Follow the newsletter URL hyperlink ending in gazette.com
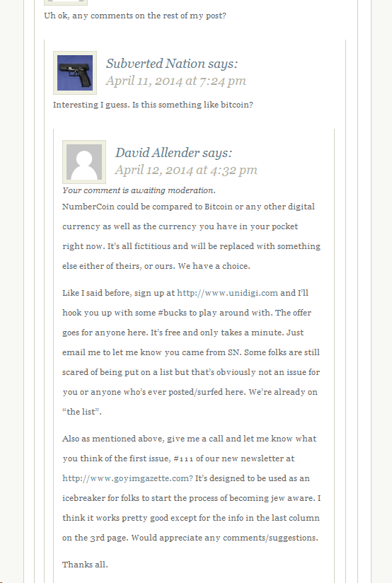 tap(127, 478)
